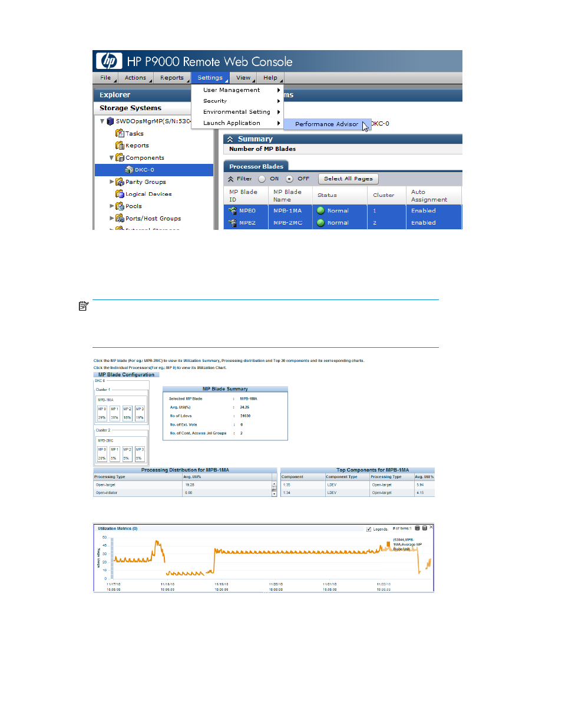Select MP 3 processor under MPB-1MA
Screen dimensions: 562x728
tap(140, 413)
